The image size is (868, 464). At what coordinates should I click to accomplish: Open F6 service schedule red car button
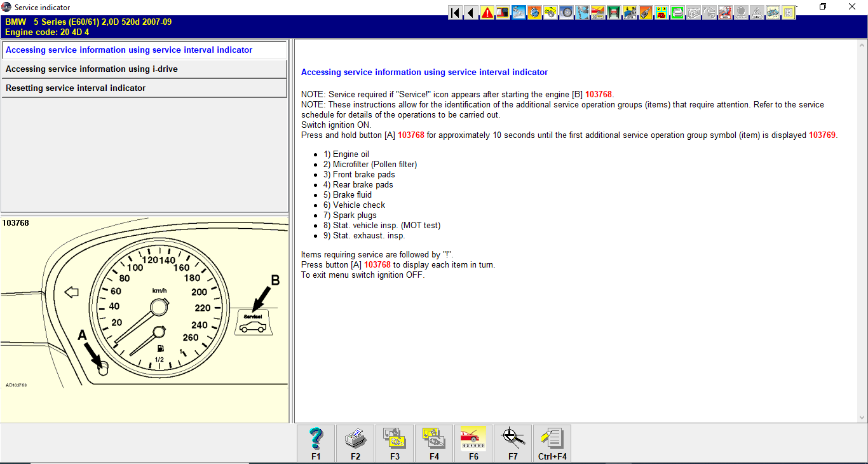474,444
